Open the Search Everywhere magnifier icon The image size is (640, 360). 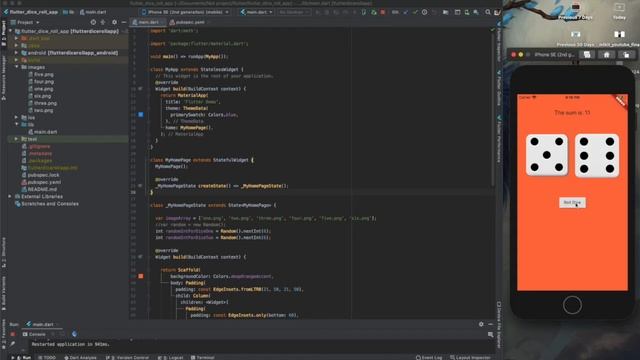[x=488, y=12]
